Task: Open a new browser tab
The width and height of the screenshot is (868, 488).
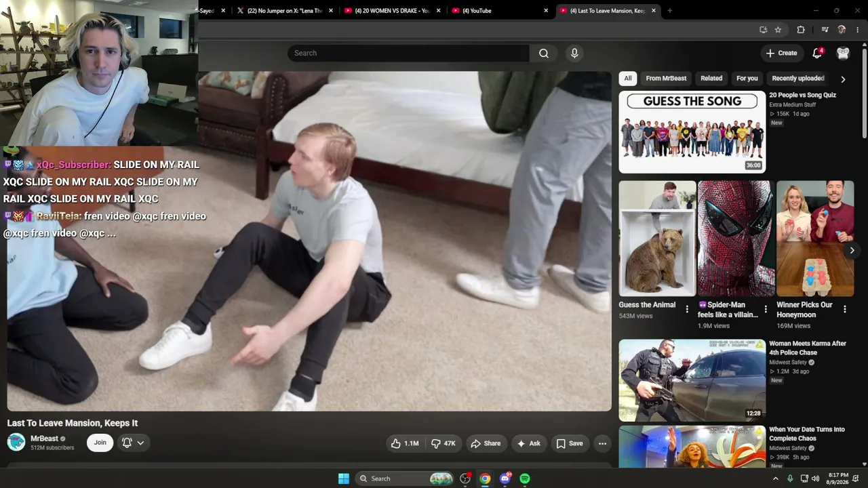Action: point(670,11)
